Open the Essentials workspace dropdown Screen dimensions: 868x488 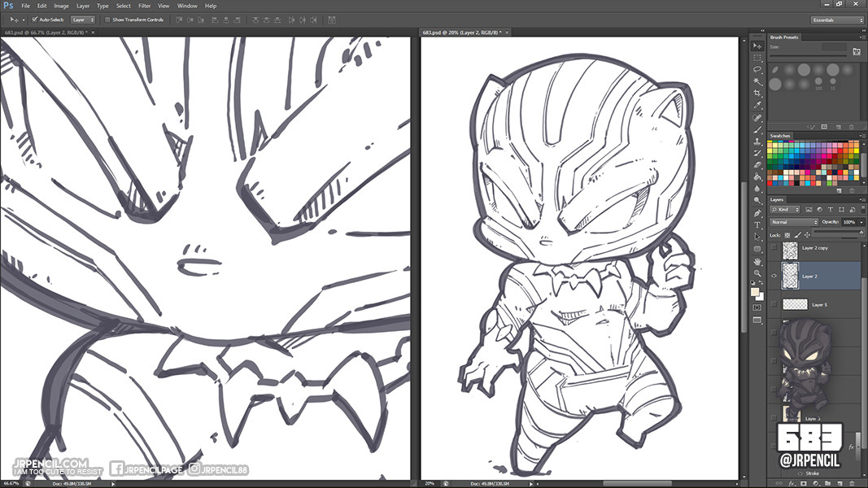(x=837, y=20)
